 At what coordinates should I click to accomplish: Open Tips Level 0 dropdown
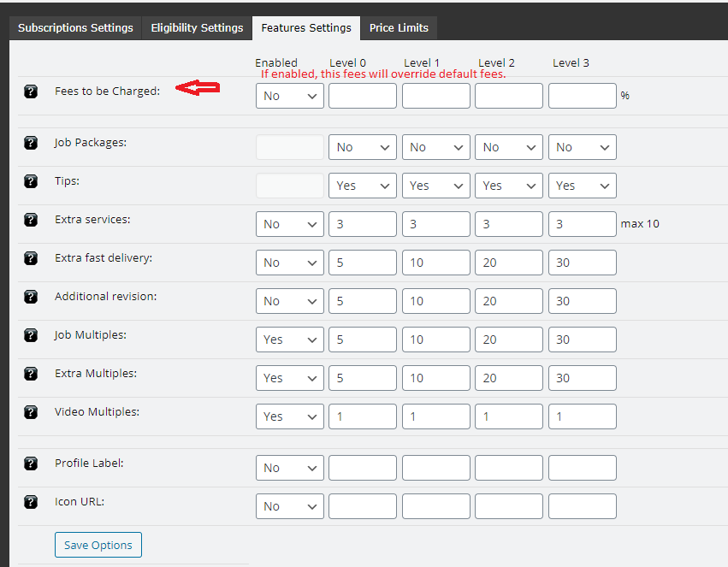363,186
